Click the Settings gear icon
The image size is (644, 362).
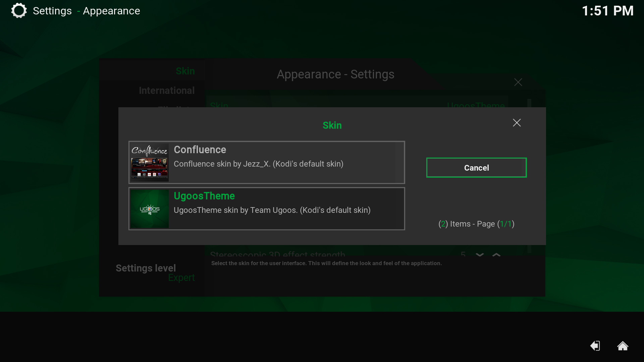(19, 10)
